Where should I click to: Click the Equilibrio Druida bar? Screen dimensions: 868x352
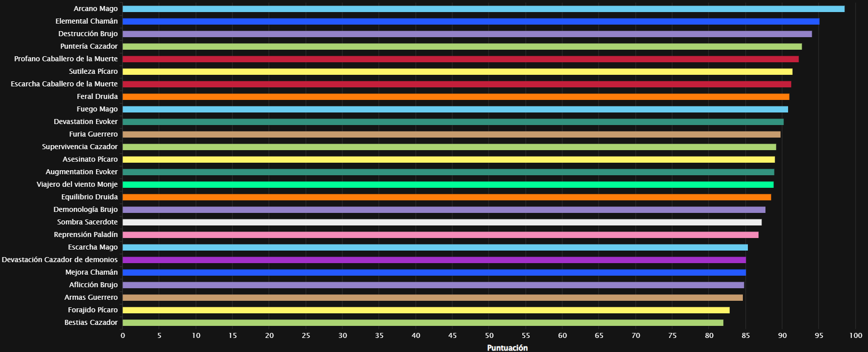[447, 197]
